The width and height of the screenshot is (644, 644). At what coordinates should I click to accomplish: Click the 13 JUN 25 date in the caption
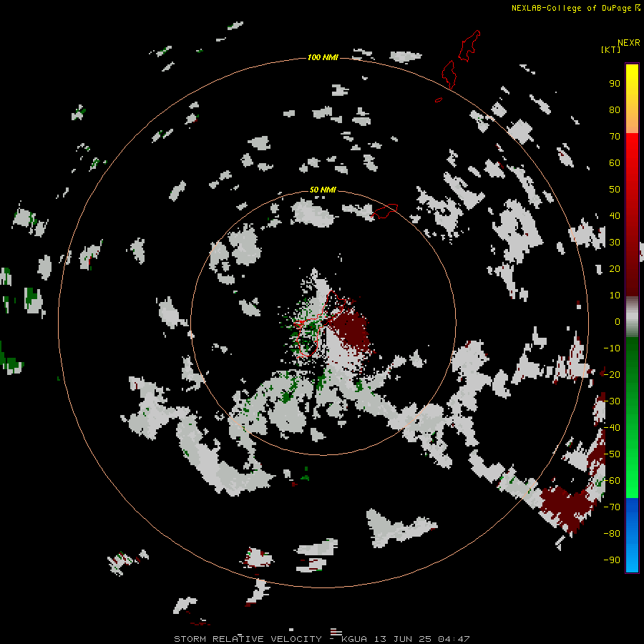[404, 639]
